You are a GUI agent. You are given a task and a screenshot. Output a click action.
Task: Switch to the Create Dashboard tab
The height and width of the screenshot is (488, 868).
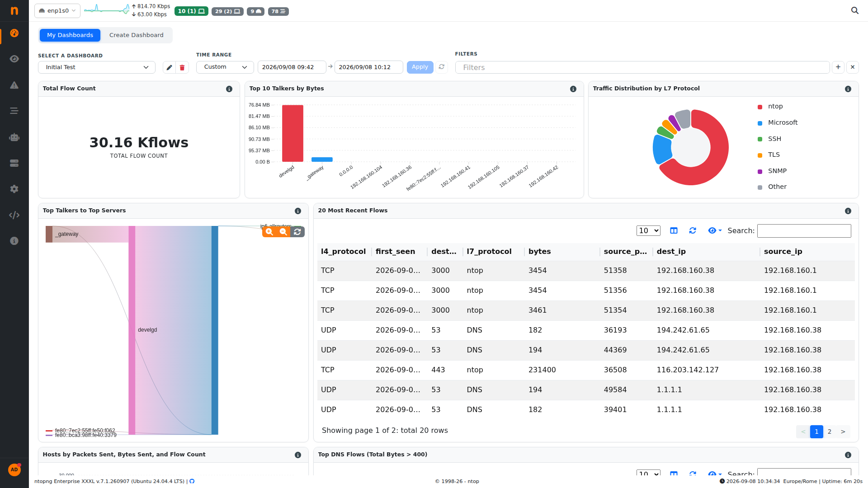coord(137,35)
